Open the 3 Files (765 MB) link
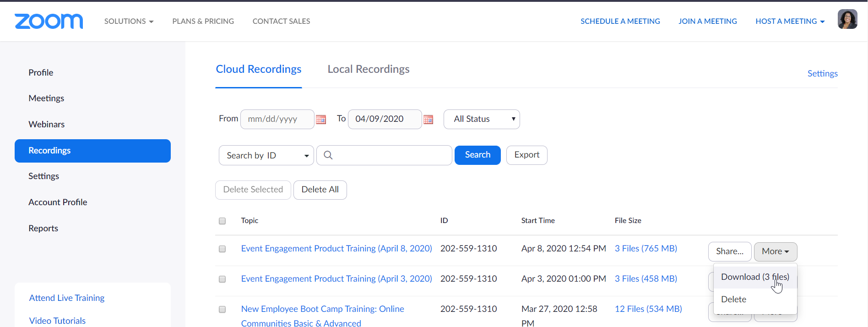 pos(646,249)
